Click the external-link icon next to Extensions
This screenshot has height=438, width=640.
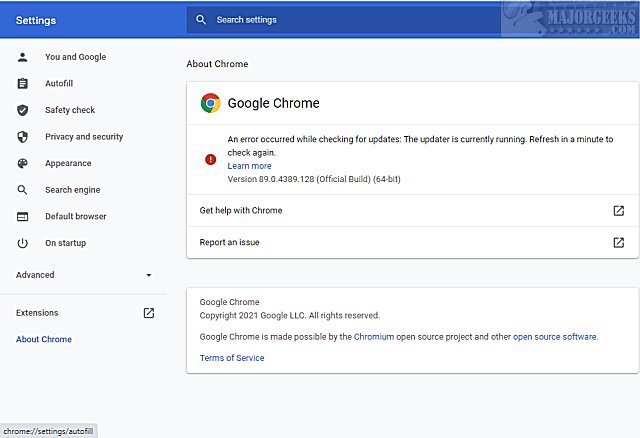coord(149,313)
